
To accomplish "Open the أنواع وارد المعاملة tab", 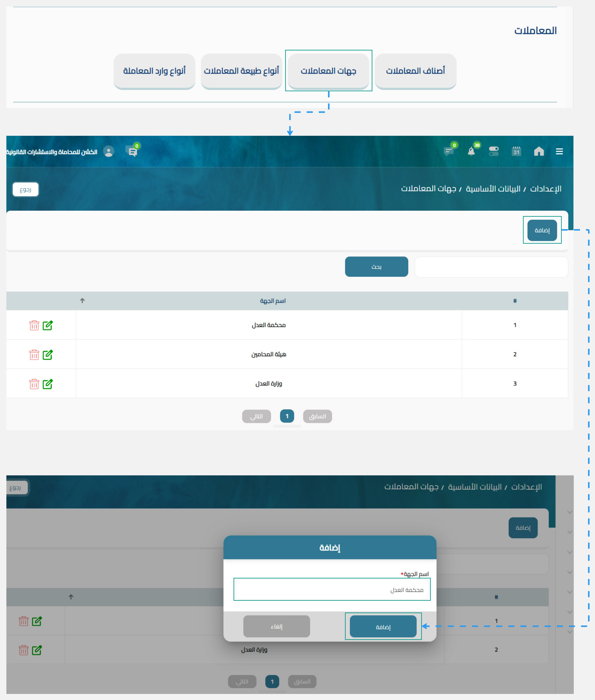I will click(x=154, y=71).
